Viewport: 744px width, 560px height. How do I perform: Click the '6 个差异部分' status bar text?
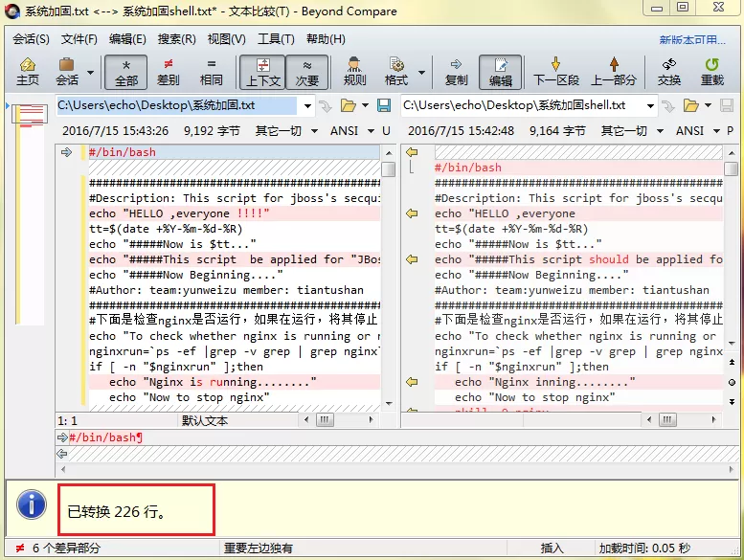(x=66, y=549)
